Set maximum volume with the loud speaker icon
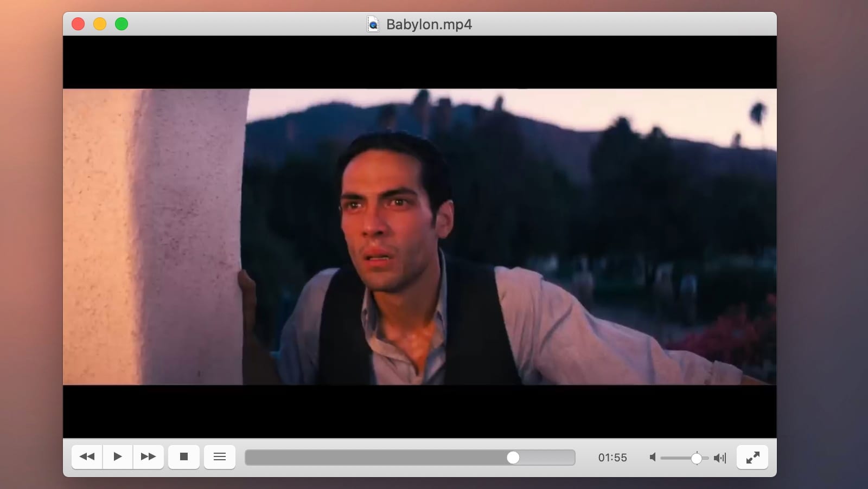The width and height of the screenshot is (868, 489). [720, 458]
